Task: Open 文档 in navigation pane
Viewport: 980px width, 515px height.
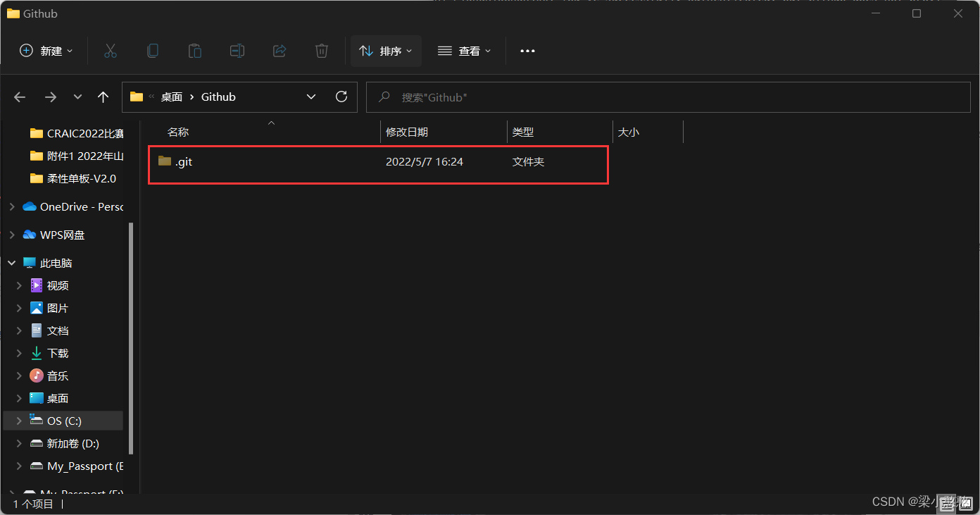Action: [49, 330]
